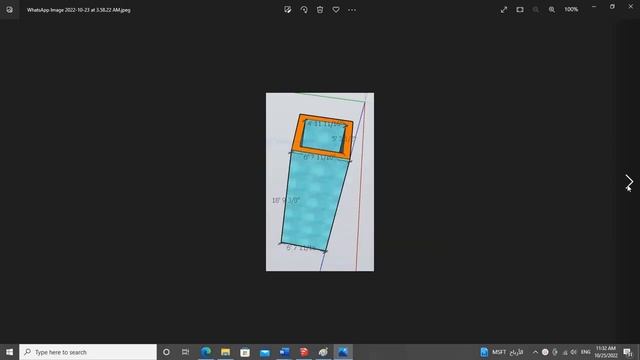Minimize the Photos window

594,7
